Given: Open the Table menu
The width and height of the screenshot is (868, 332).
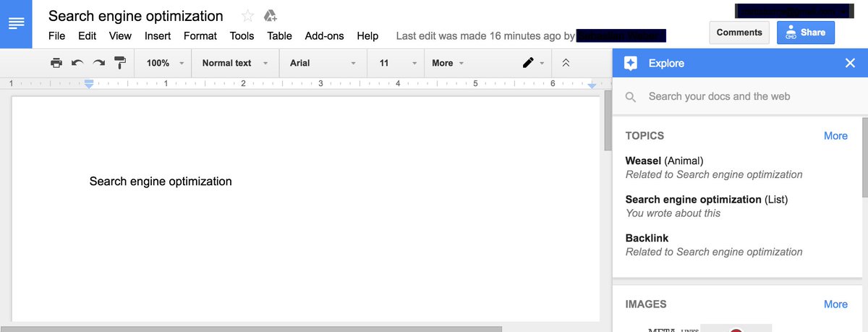Looking at the screenshot, I should [x=279, y=35].
